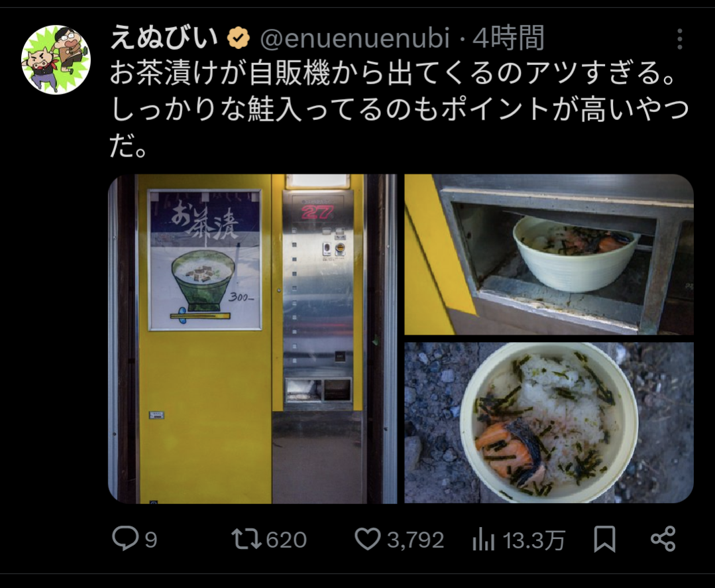Open the reply comment icon
Viewport: 715px width, 588px height.
(x=125, y=539)
